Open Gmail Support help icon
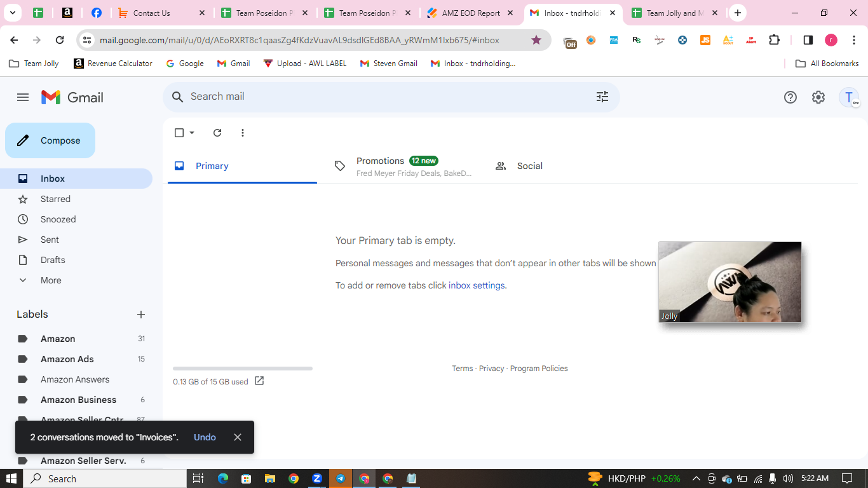 point(790,97)
